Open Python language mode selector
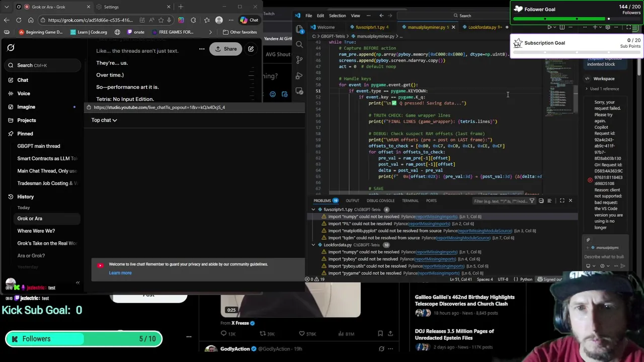 coord(526,279)
